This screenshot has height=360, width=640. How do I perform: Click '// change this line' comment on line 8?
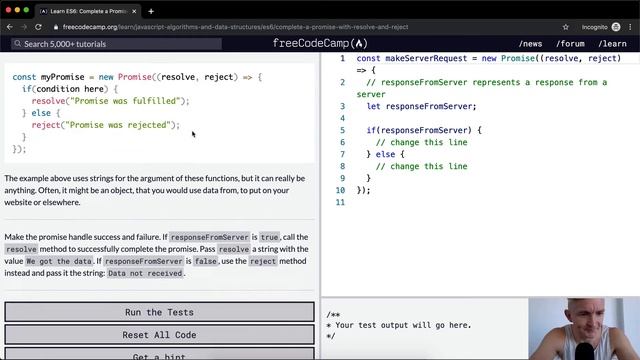point(421,167)
